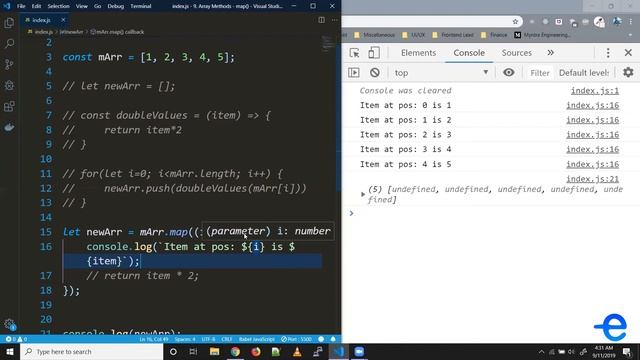Open the View menu in VS Code
The width and height of the screenshot is (640, 360).
click(82, 6)
